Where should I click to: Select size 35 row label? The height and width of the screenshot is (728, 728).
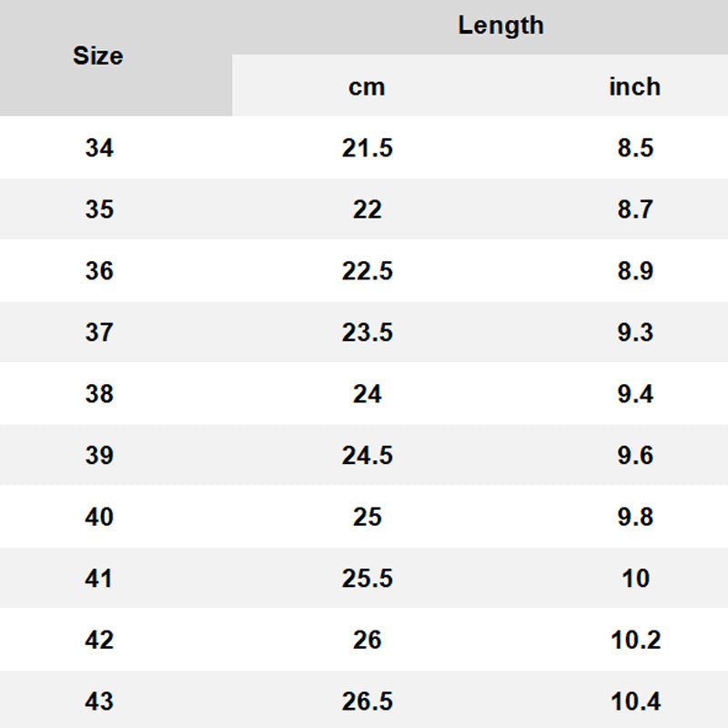(x=99, y=209)
